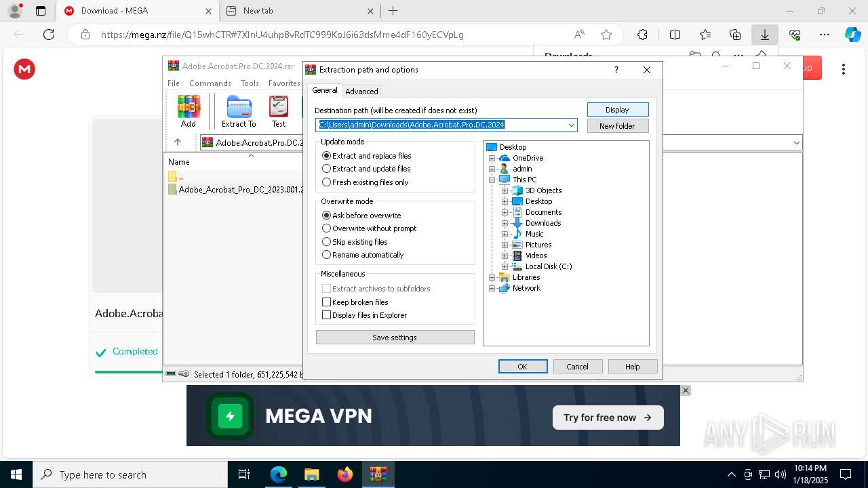
Task: Select Skip existing files option
Action: (355, 242)
